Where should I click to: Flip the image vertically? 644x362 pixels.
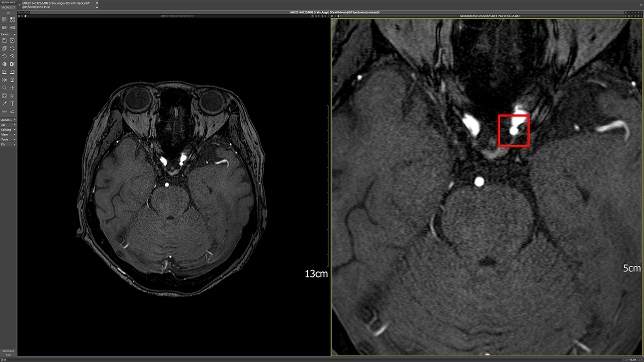click(12, 80)
